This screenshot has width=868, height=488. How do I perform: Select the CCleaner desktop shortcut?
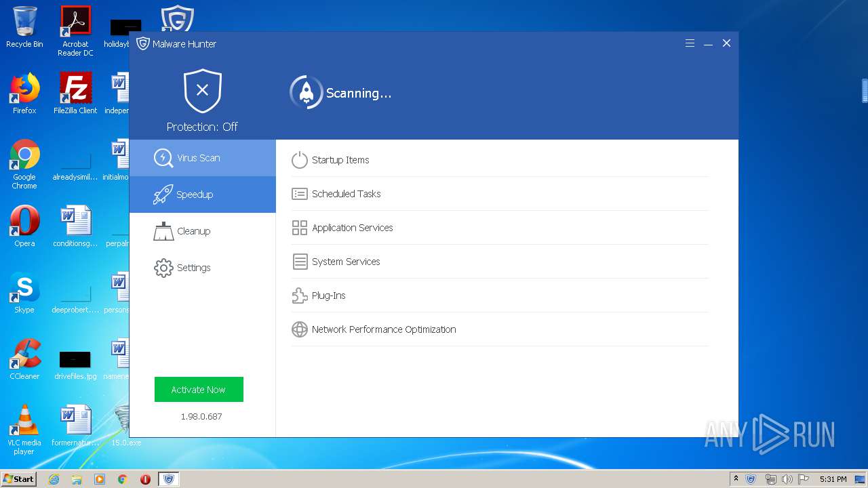[x=24, y=359]
